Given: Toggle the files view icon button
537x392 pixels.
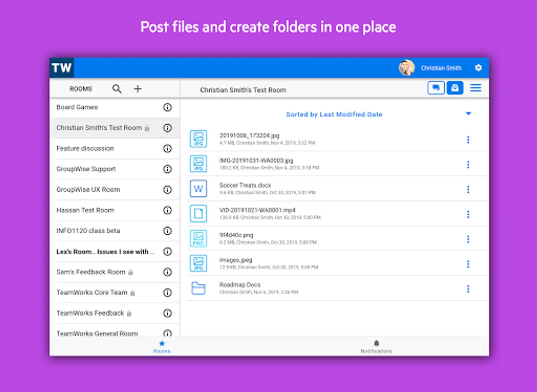Looking at the screenshot, I should (455, 88).
